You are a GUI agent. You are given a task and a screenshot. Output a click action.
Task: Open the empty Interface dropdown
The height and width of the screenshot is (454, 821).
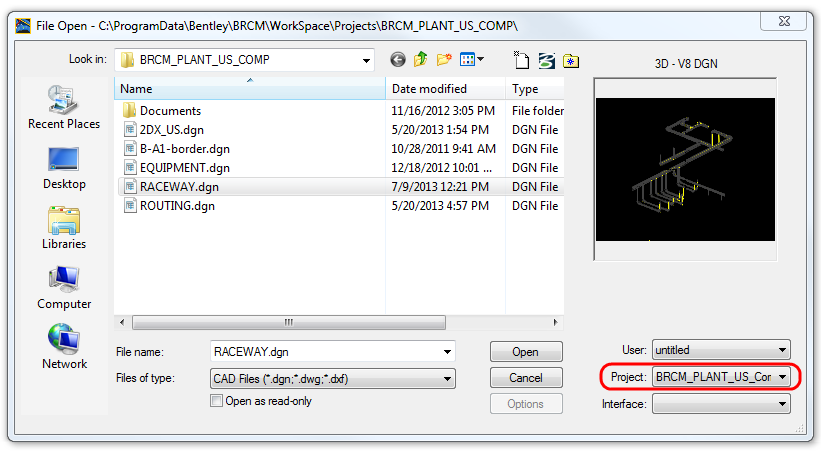coord(721,404)
